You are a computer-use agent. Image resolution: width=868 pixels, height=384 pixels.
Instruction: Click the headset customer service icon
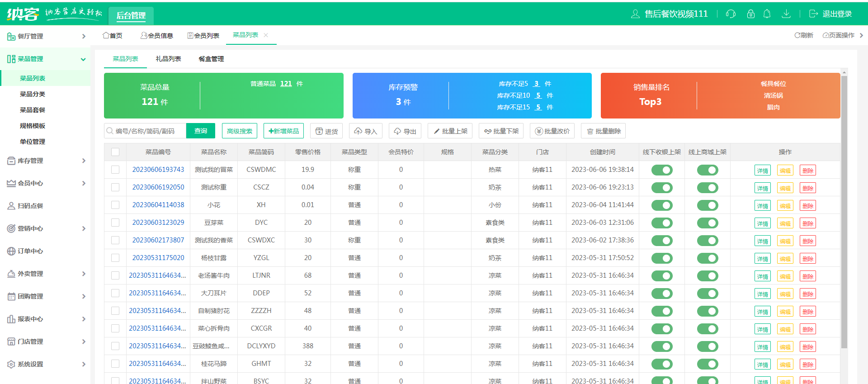[731, 14]
